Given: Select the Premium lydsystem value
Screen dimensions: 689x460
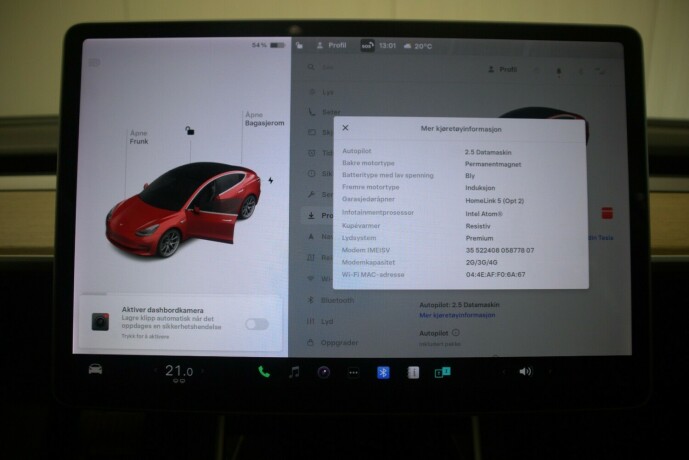Looking at the screenshot, I should click(x=479, y=238).
